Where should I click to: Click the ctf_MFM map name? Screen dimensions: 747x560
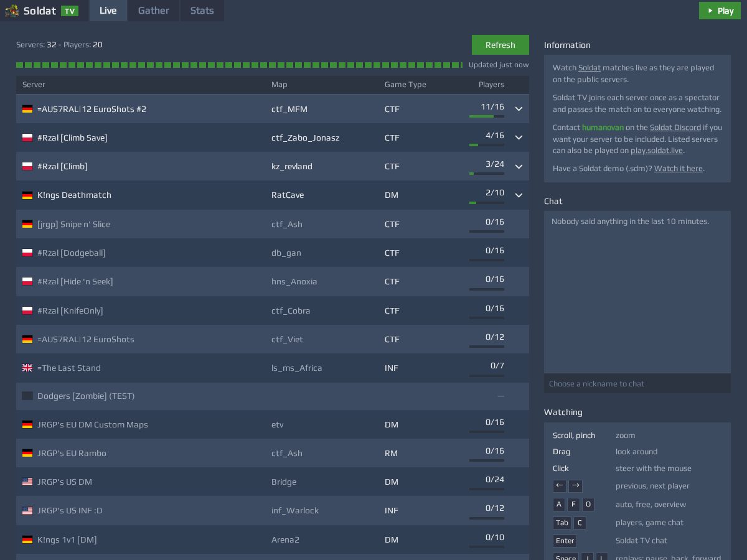[289, 109]
